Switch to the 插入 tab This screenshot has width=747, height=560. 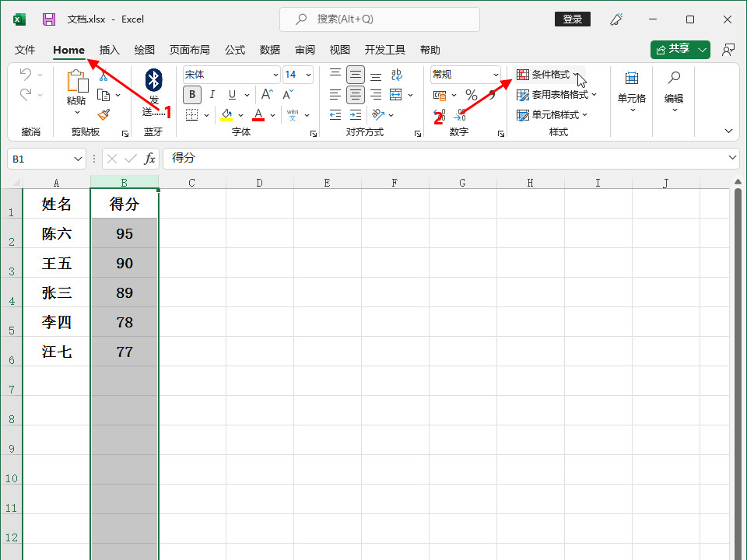[109, 50]
